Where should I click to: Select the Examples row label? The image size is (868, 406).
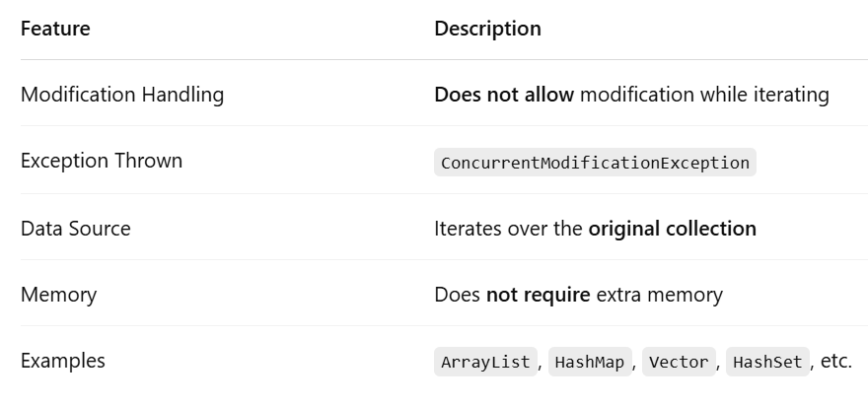[x=62, y=361]
